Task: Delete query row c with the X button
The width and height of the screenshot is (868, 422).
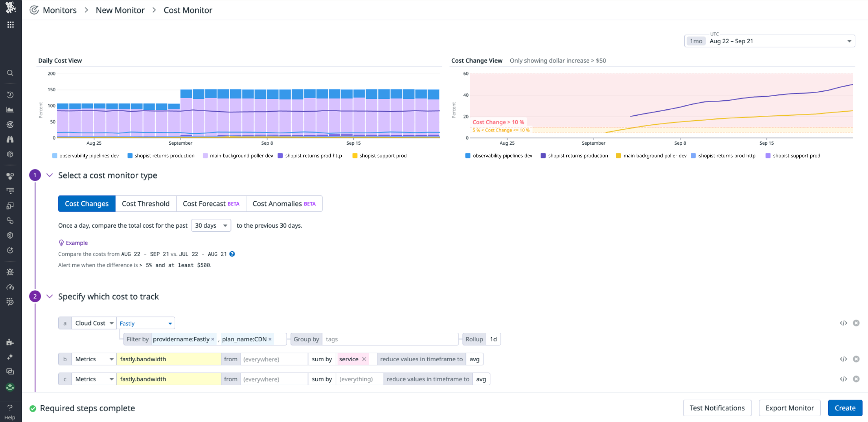Action: tap(856, 379)
